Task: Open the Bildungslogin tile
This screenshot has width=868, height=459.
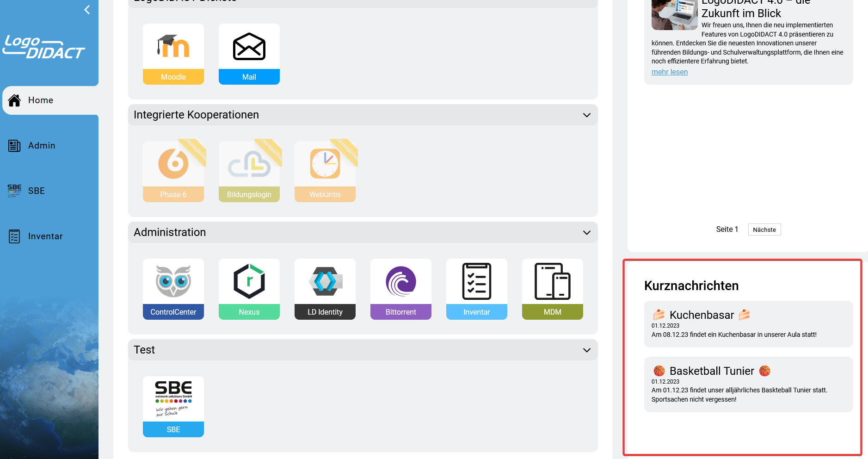Action: click(249, 172)
